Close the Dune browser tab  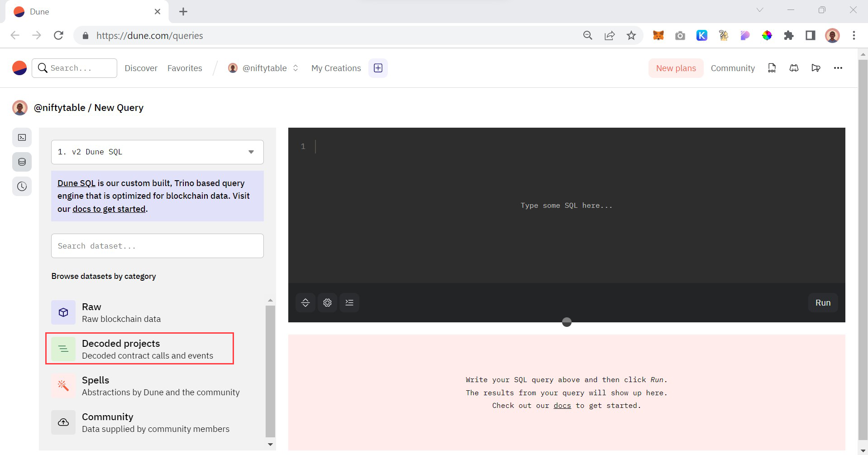click(157, 12)
